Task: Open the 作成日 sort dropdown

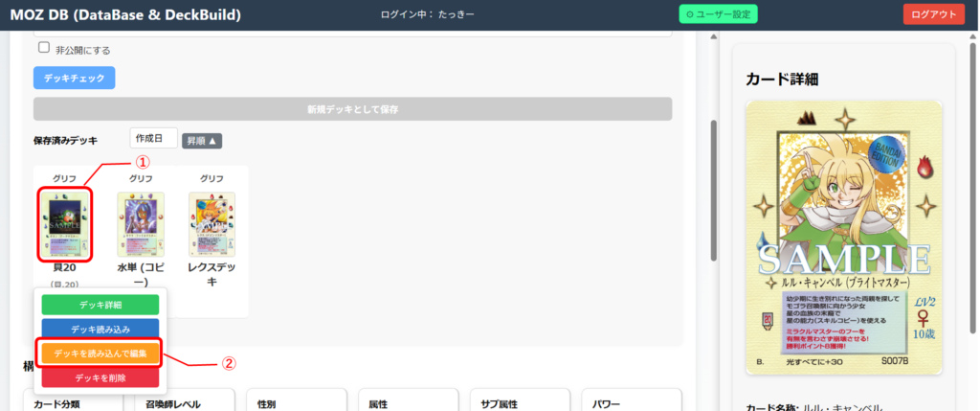Action: coord(153,140)
